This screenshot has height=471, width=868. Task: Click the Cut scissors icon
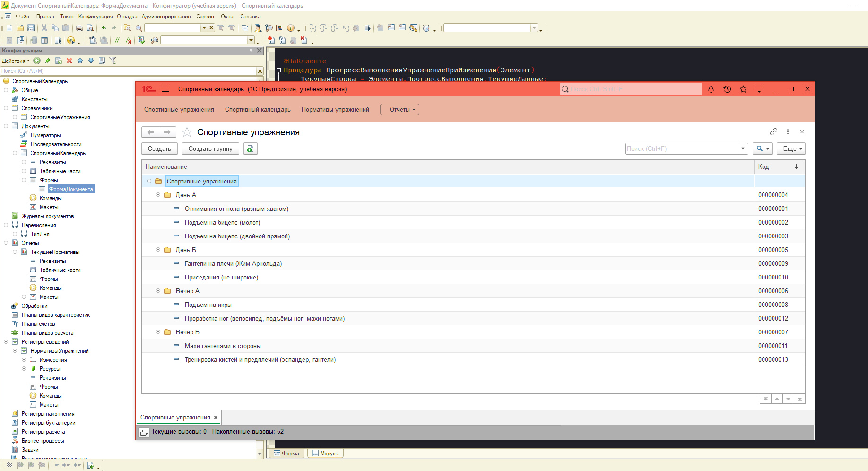click(44, 28)
